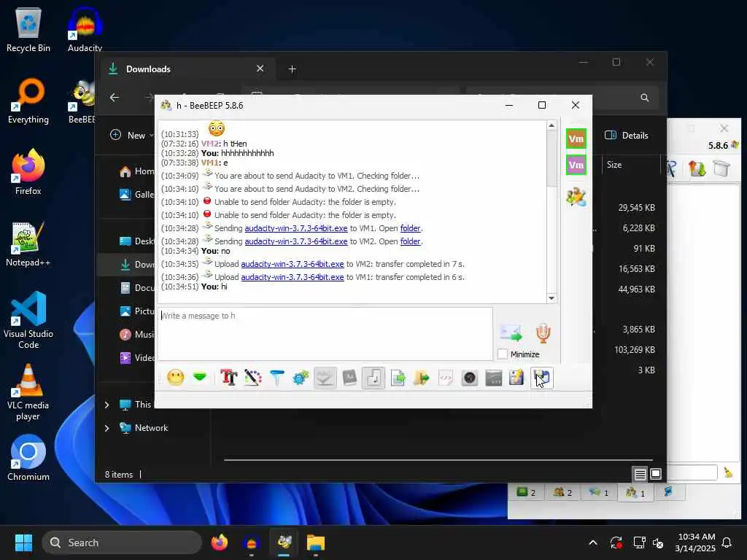Image resolution: width=747 pixels, height=560 pixels.
Task: Open audacity exe link in Sending to VM1 row
Action: 296,228
